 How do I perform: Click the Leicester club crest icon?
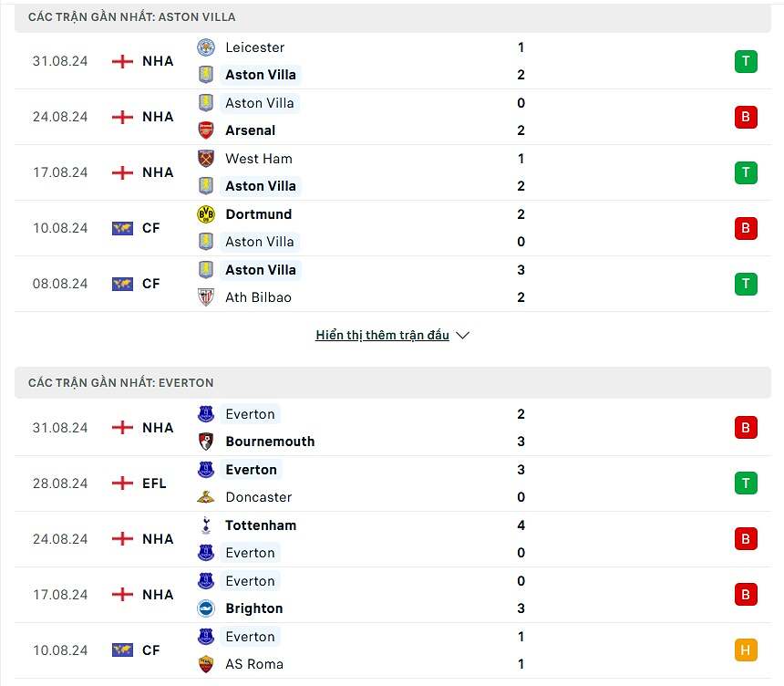[206, 47]
